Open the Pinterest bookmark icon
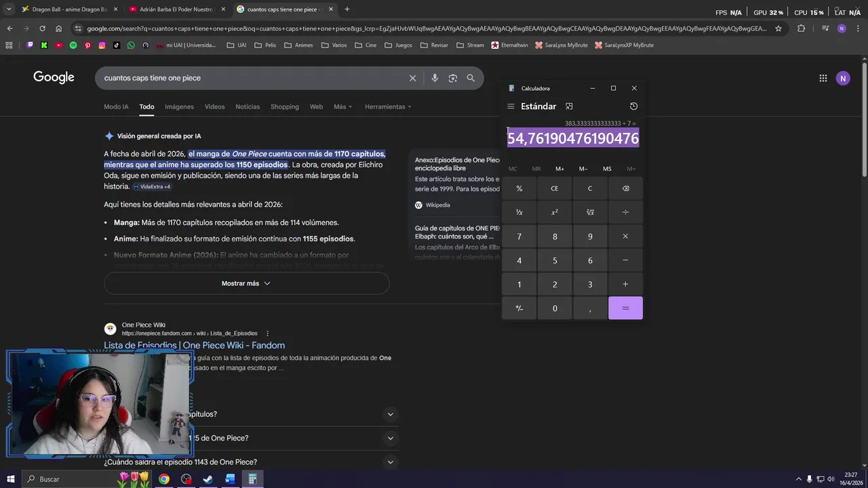This screenshot has width=868, height=488. point(87,45)
